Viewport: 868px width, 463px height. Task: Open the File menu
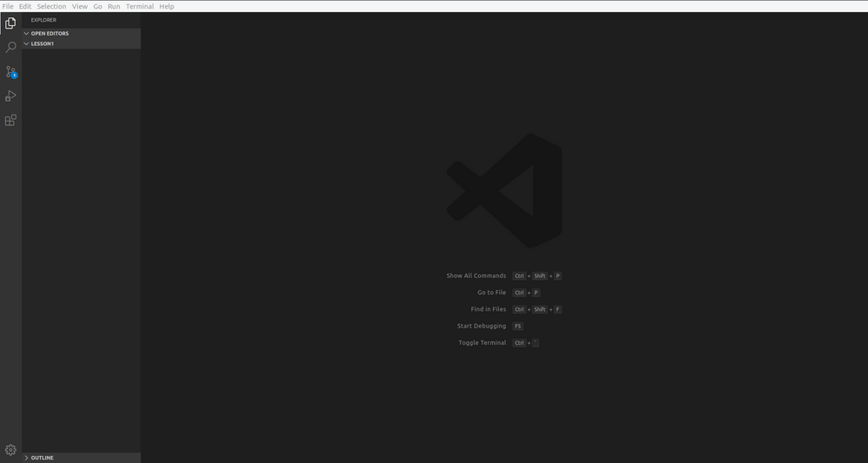(8, 6)
